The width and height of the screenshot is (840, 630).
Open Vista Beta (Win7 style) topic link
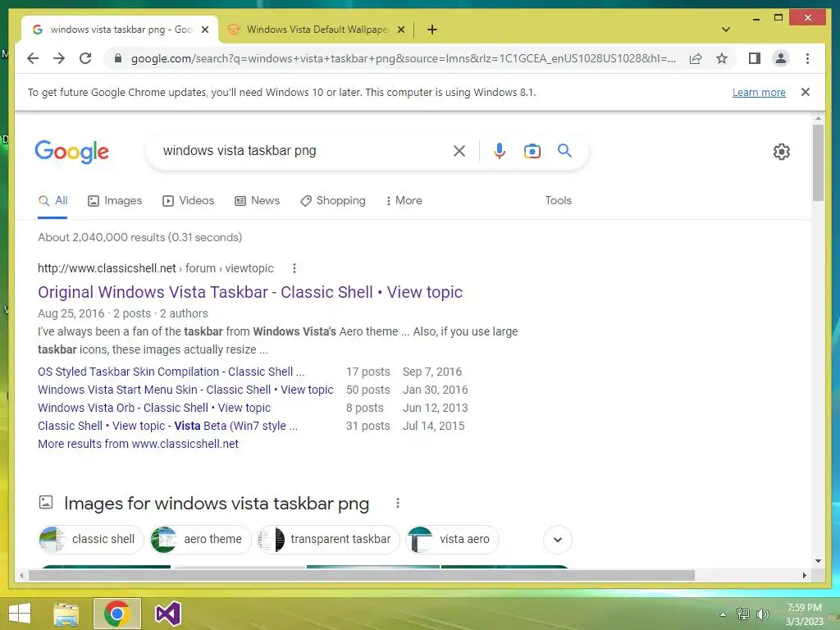167,426
